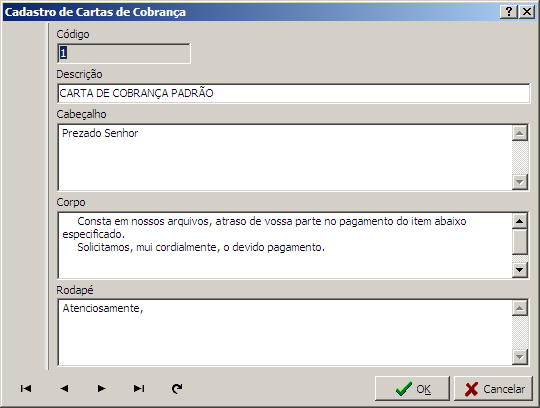Click the Corpo scrollbar thumb
Image resolution: width=540 pixels, height=408 pixels.
[520, 242]
